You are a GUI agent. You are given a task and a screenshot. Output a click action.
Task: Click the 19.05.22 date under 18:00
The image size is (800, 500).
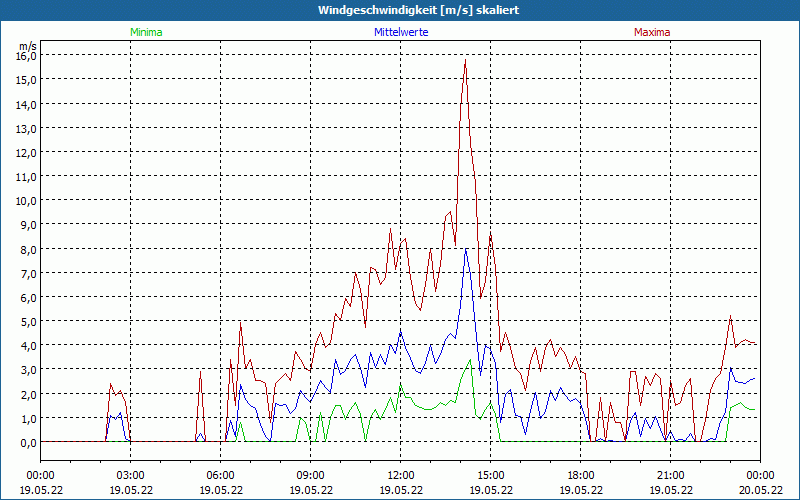[581, 490]
